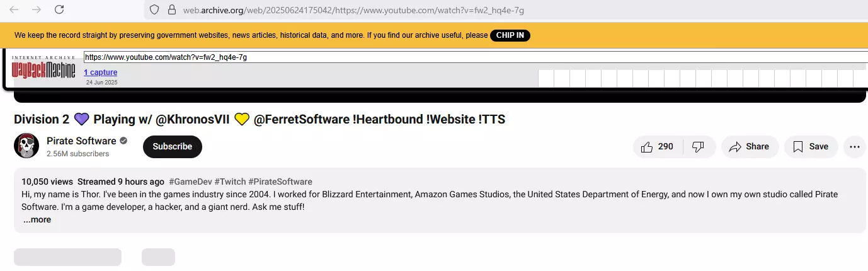Share the video

(x=750, y=147)
